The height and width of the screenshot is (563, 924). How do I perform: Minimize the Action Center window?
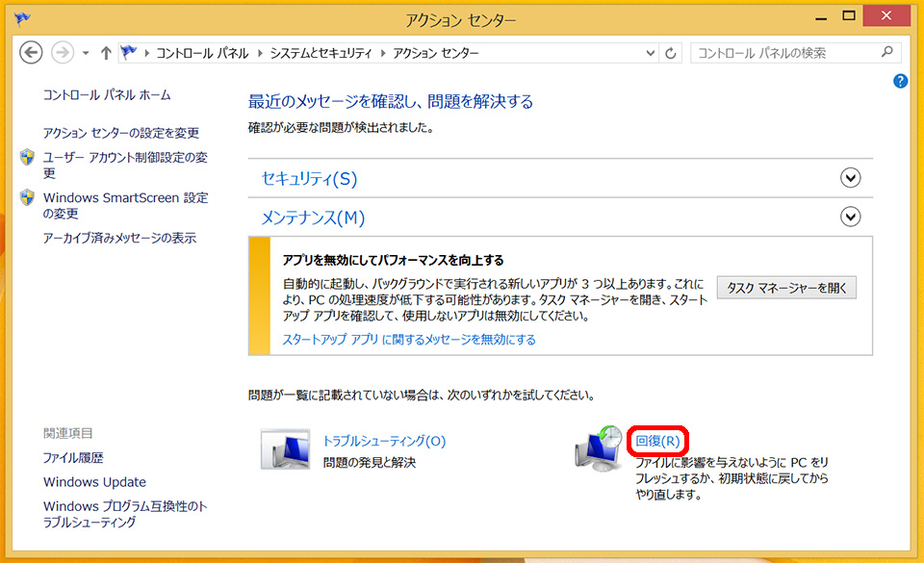[821, 17]
